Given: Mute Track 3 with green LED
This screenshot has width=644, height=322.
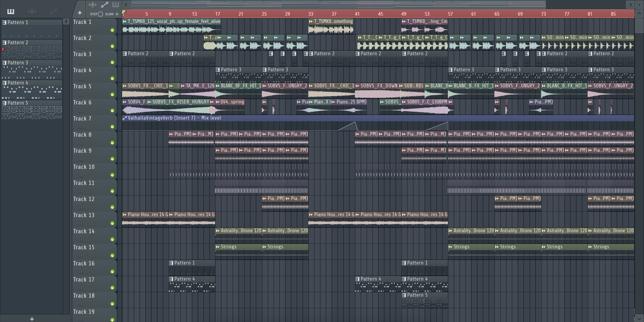Looking at the screenshot, I should [112, 62].
